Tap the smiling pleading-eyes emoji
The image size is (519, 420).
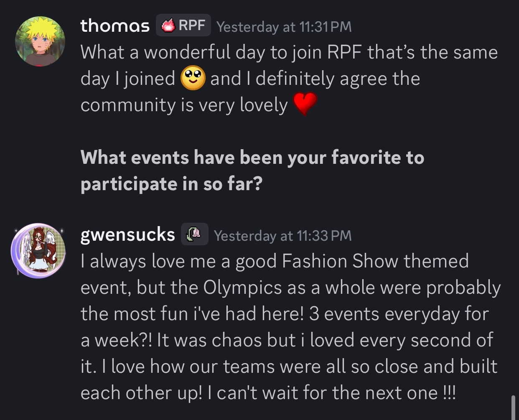pos(193,78)
